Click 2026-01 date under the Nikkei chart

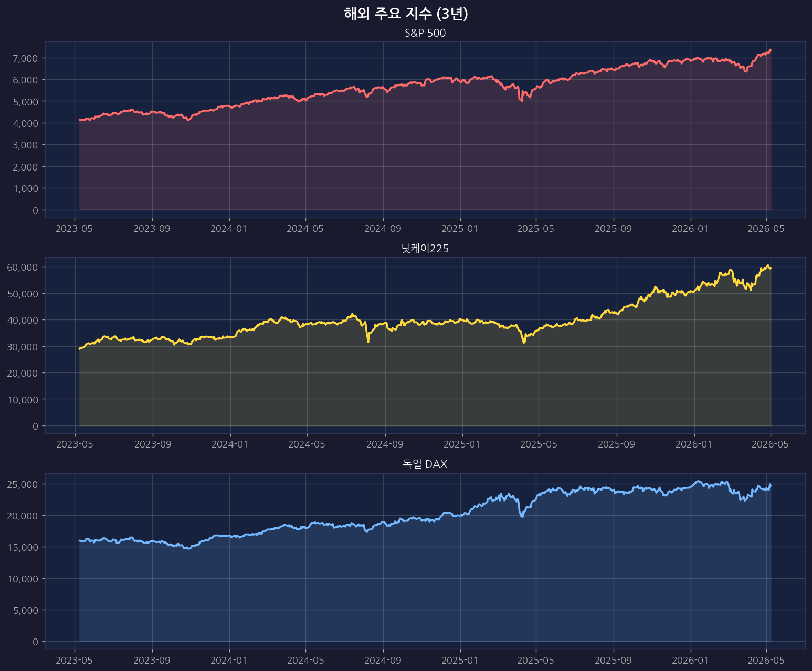click(x=694, y=444)
